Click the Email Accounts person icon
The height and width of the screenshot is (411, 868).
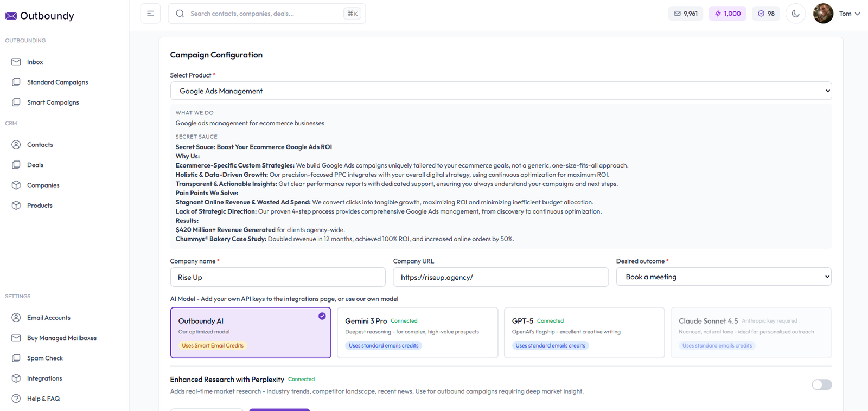(x=16, y=318)
